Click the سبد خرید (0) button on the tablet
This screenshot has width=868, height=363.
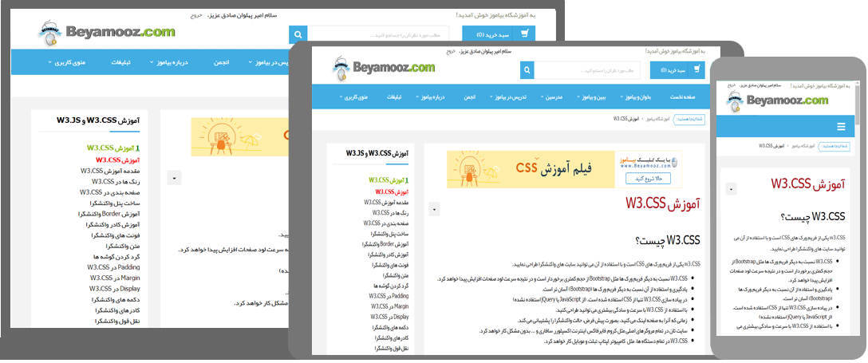676,70
